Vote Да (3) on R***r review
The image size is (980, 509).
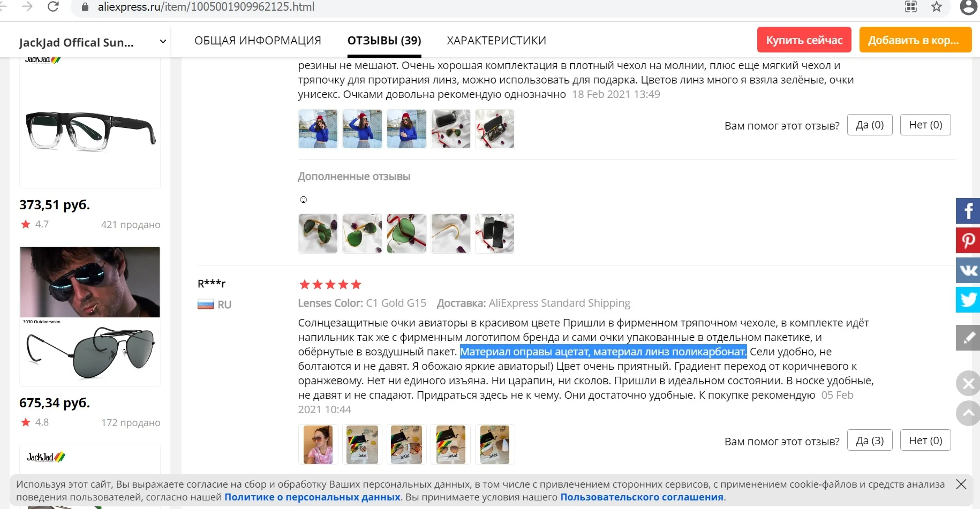870,440
